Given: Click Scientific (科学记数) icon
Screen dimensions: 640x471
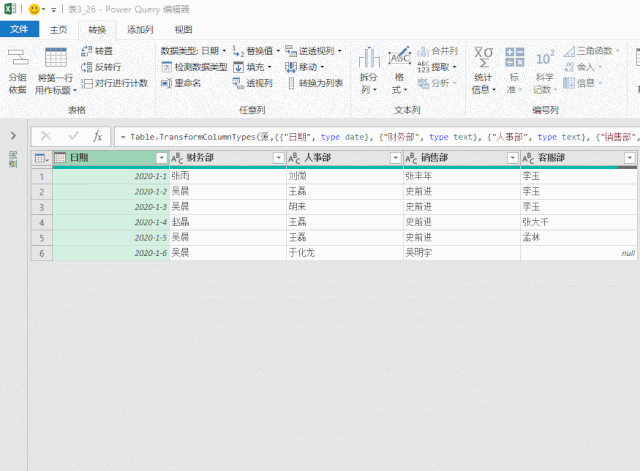Looking at the screenshot, I should 545,58.
